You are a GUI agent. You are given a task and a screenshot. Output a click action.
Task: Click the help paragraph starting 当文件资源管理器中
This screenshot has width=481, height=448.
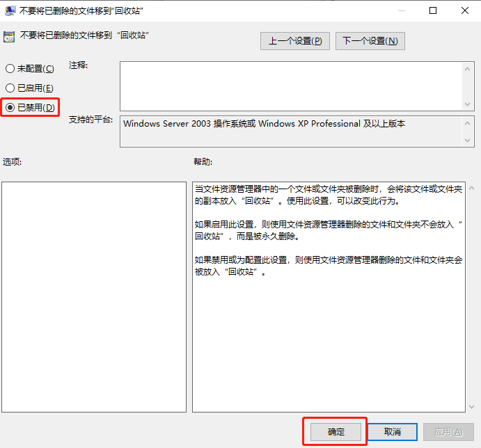329,195
